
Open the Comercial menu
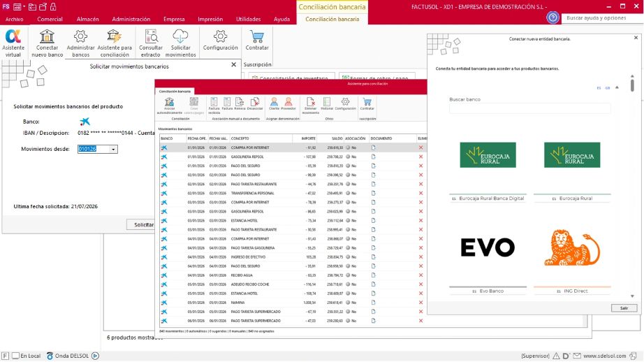50,19
